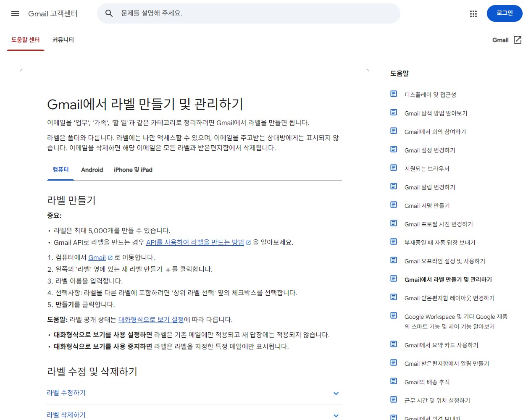This screenshot has width=531, height=420.
Task: Click article icon beside 지원되는 브라우저
Action: (394, 168)
